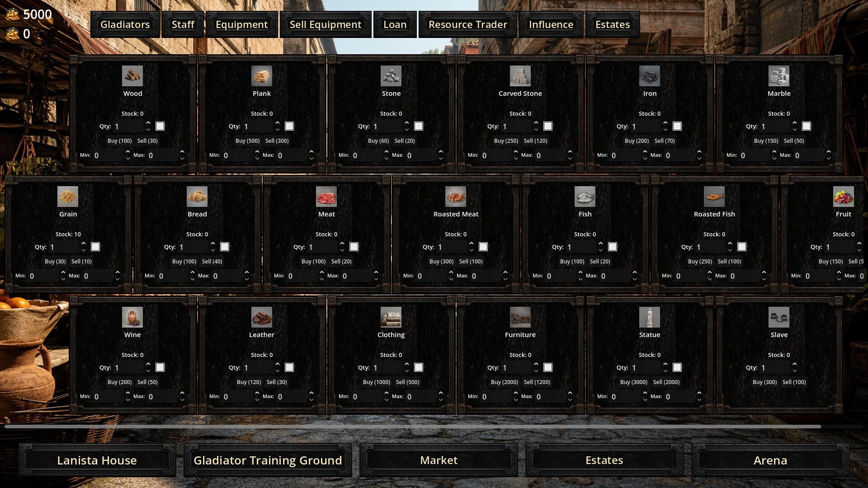868x488 pixels.
Task: Click the Roasted Meat resource icon
Action: [x=456, y=197]
